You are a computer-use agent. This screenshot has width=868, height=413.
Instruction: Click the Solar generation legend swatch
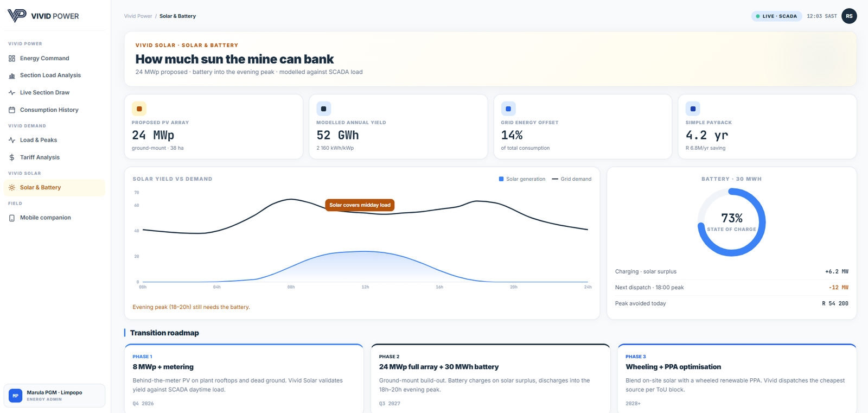pos(501,179)
